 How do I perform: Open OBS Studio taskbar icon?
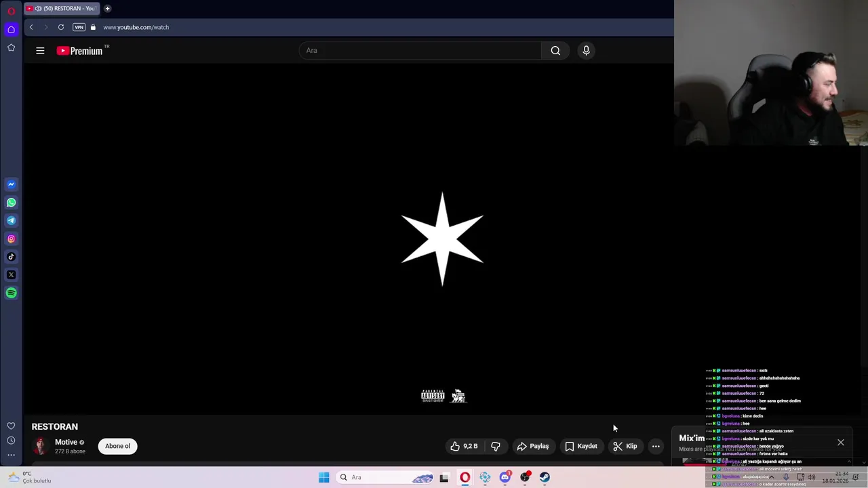click(525, 477)
